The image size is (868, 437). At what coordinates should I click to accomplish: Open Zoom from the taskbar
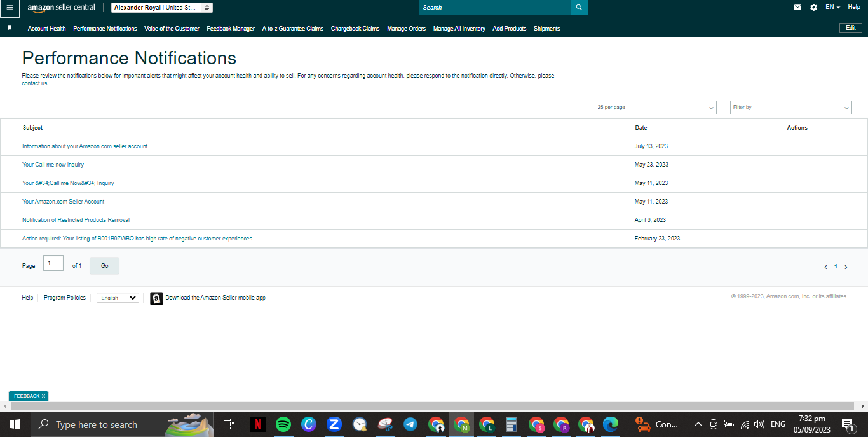click(334, 424)
